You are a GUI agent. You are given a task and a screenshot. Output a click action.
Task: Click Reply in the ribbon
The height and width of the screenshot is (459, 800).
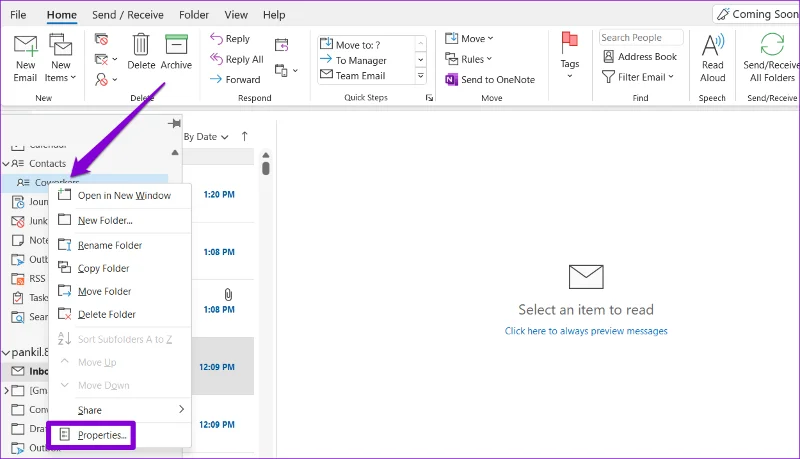[x=230, y=39]
